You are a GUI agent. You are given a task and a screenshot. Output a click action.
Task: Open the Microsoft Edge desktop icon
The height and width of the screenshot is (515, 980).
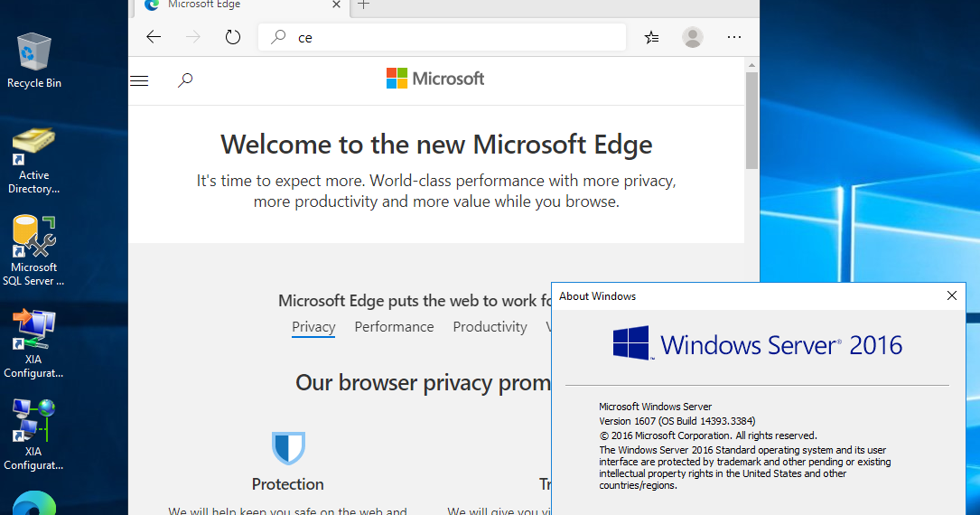pyautogui.click(x=33, y=504)
